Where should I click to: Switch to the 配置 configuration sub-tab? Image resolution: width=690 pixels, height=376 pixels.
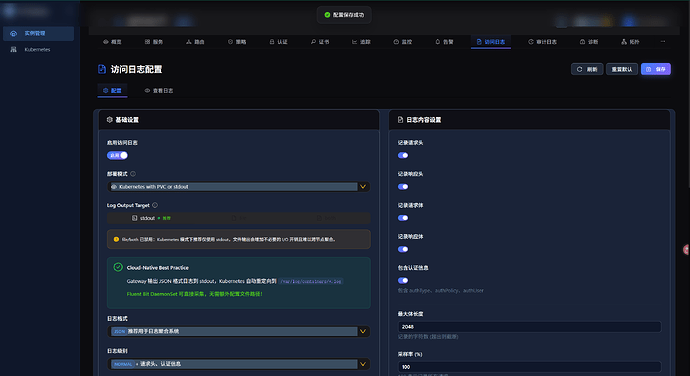(x=112, y=90)
